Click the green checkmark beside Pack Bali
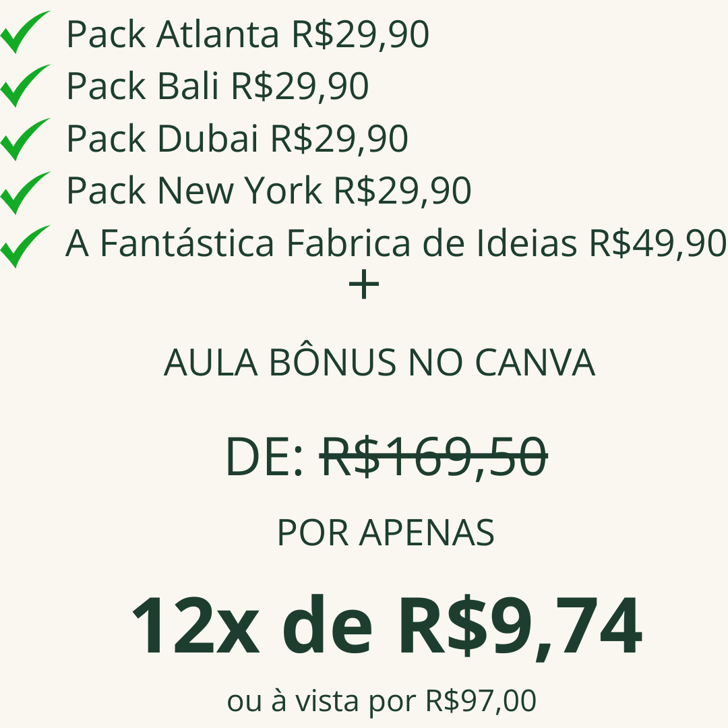This screenshot has height=728, width=728. click(25, 86)
